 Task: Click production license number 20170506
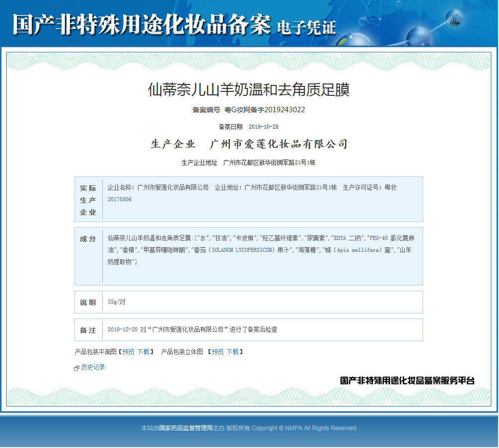119,199
